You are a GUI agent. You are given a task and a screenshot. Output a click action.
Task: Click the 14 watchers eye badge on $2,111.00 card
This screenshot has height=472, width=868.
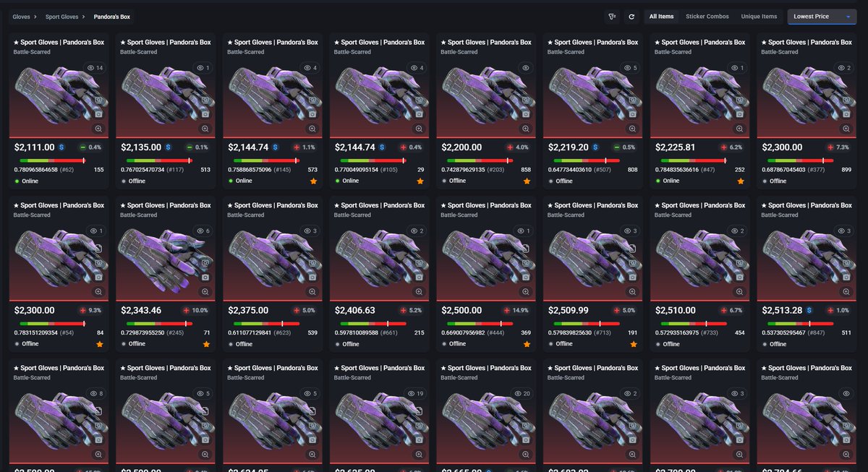point(95,68)
